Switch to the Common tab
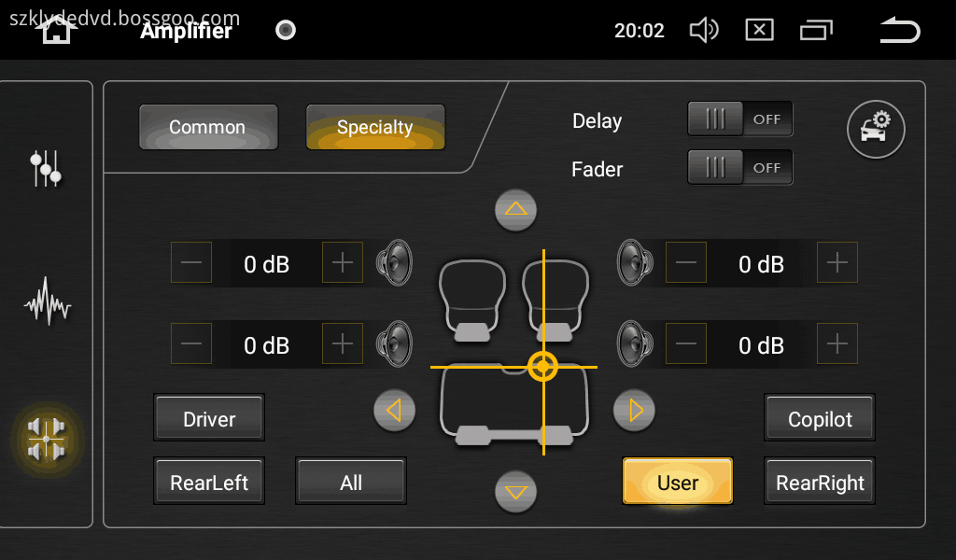Viewport: 956px width, 560px height. [x=208, y=127]
